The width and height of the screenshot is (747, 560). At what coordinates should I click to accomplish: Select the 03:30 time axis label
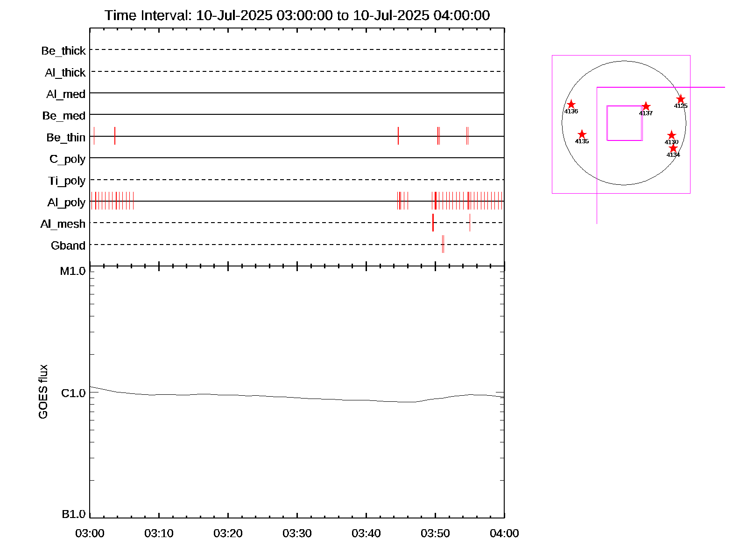(297, 533)
